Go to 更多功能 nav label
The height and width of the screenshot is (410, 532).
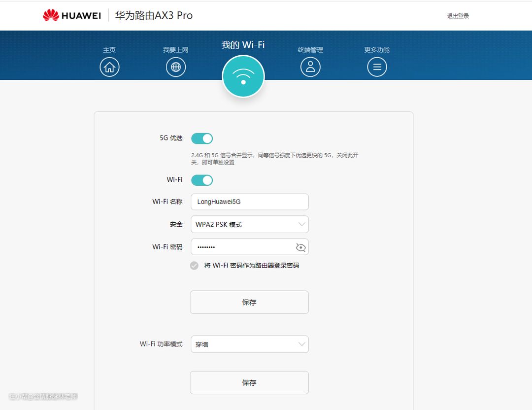(377, 50)
